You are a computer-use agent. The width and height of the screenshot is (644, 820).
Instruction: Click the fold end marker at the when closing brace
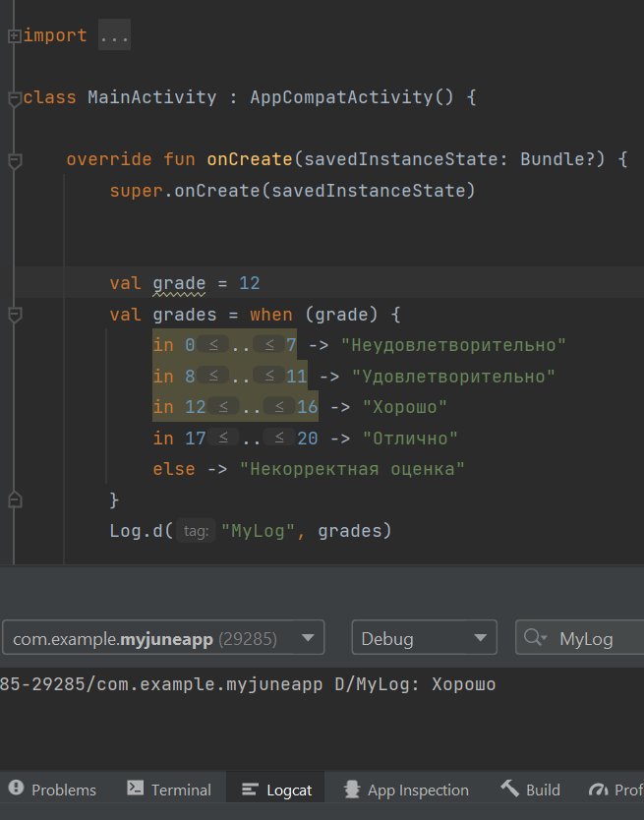(x=13, y=500)
